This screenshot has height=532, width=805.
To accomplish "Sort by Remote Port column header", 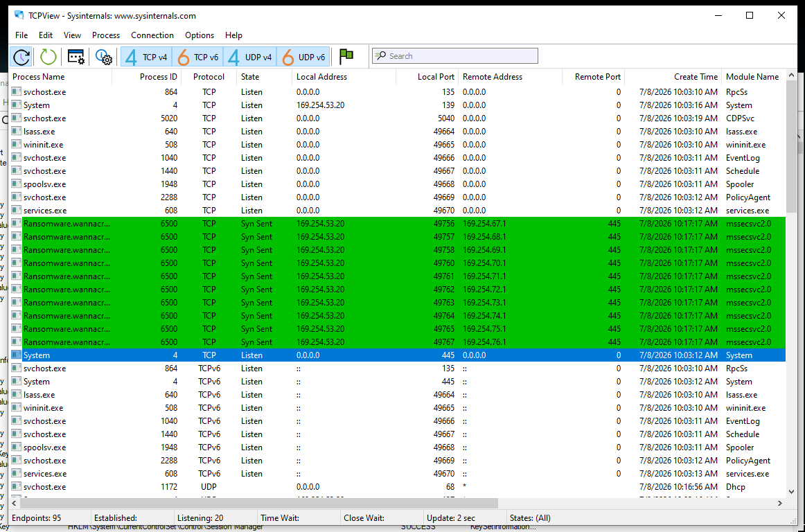I will (594, 77).
